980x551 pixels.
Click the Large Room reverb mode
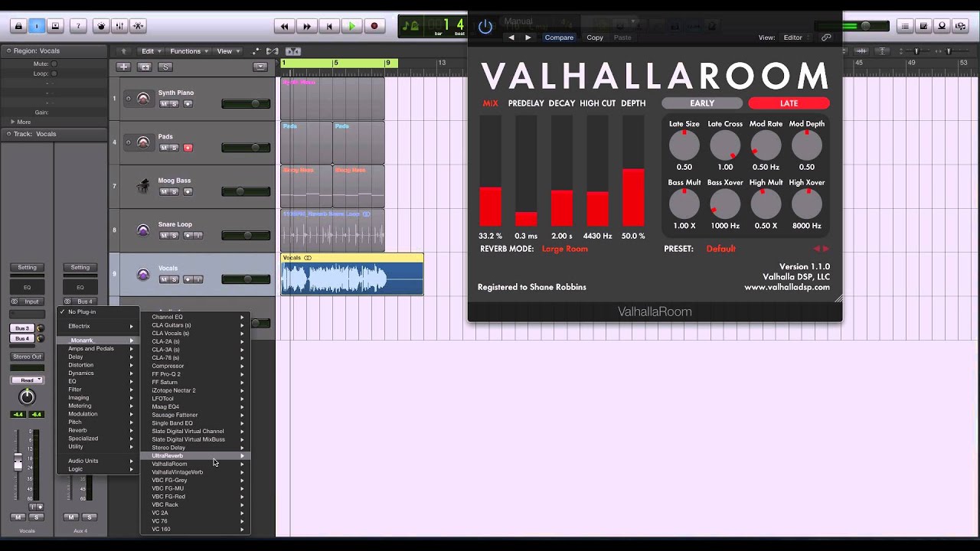(x=565, y=249)
